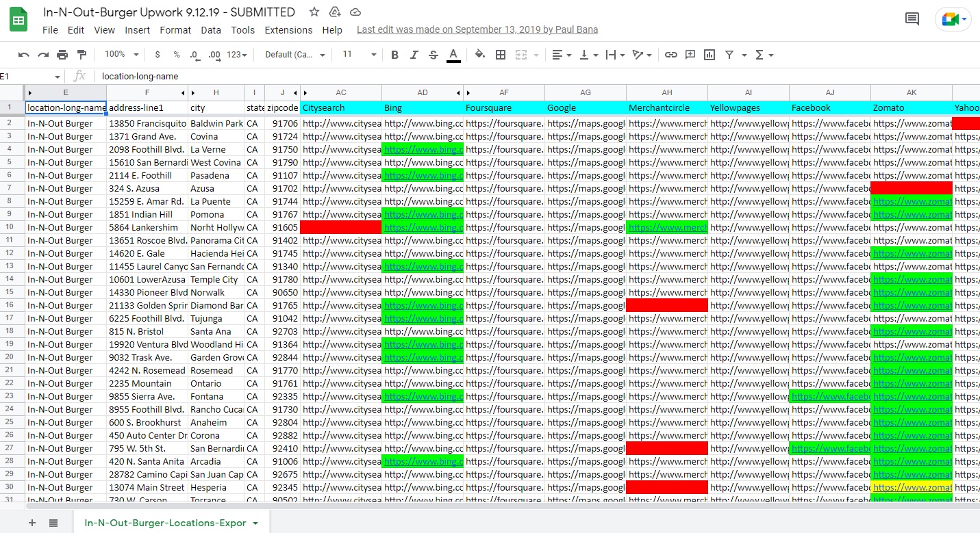Viewport: 980px width, 533px height.
Task: Open the View menu
Action: click(105, 30)
